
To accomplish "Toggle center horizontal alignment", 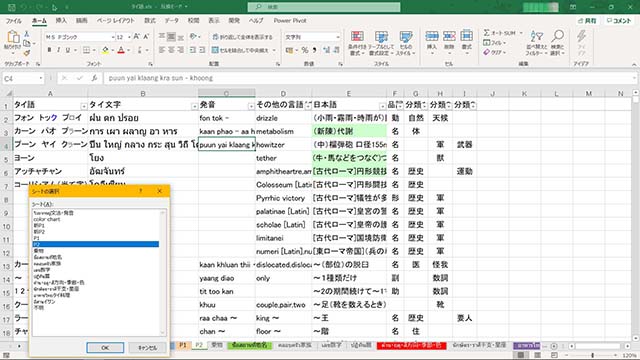I will [171, 50].
